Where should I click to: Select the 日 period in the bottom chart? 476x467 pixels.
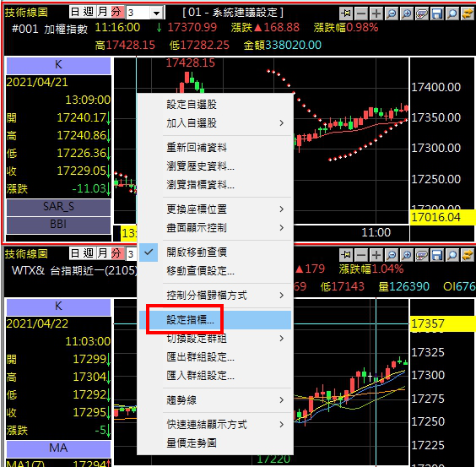tap(75, 253)
